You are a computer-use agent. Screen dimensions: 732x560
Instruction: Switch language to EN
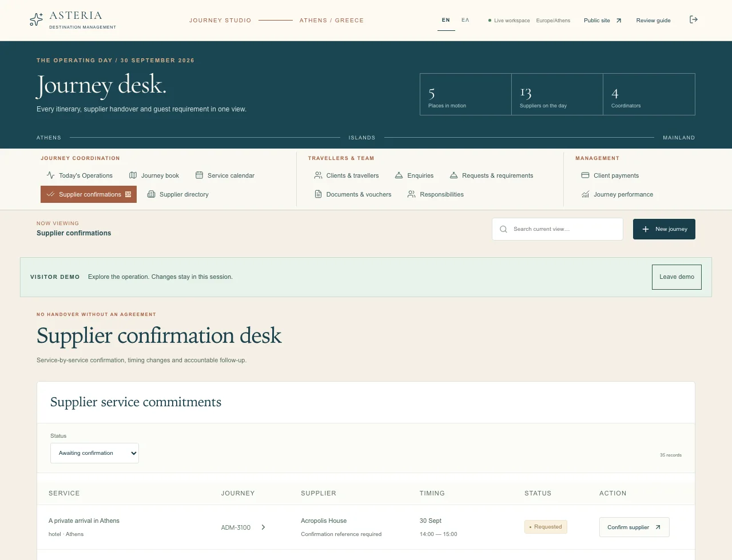pyautogui.click(x=446, y=20)
